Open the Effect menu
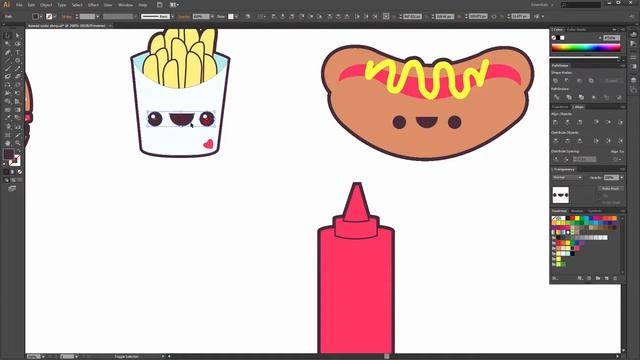This screenshot has width=640, height=360. 93,5
